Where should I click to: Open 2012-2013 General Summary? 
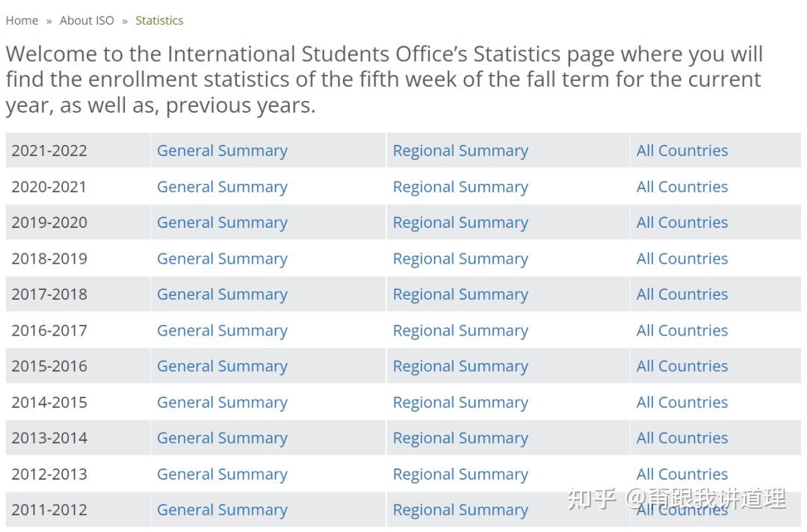pos(222,474)
